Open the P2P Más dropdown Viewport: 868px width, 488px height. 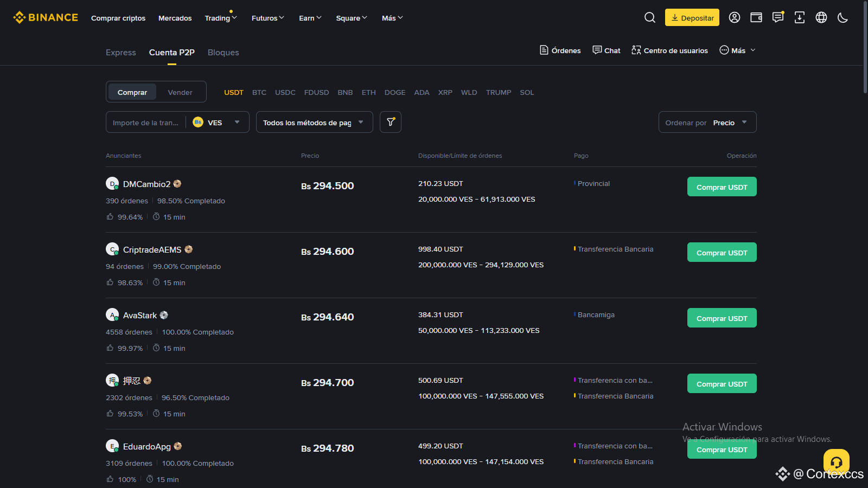pyautogui.click(x=738, y=50)
